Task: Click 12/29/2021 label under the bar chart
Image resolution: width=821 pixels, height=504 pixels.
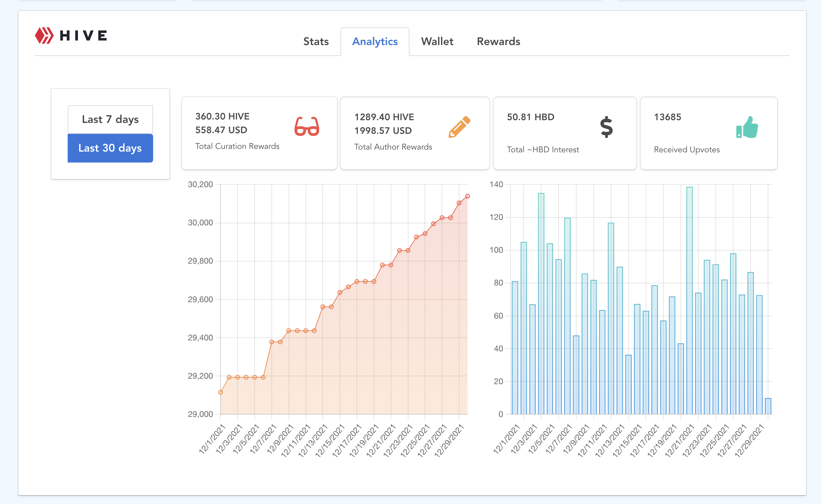Action: click(749, 440)
